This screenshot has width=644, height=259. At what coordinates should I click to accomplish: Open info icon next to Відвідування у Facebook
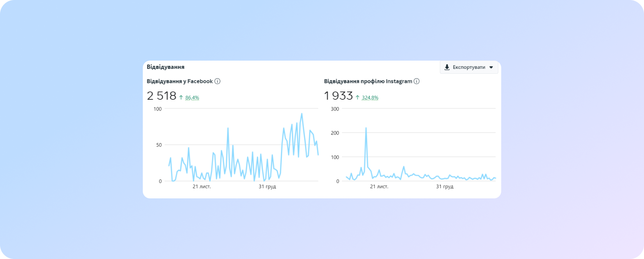point(217,81)
